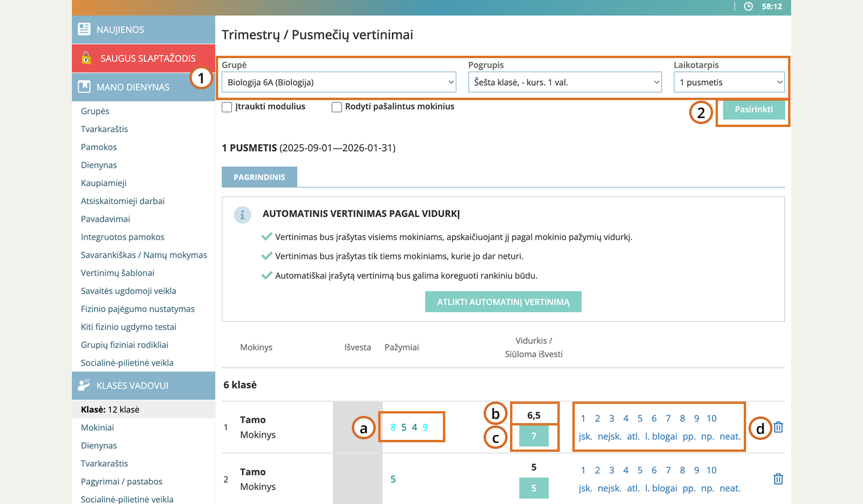Tick the Rodyti pašalintus mokinius checkbox

pos(337,107)
